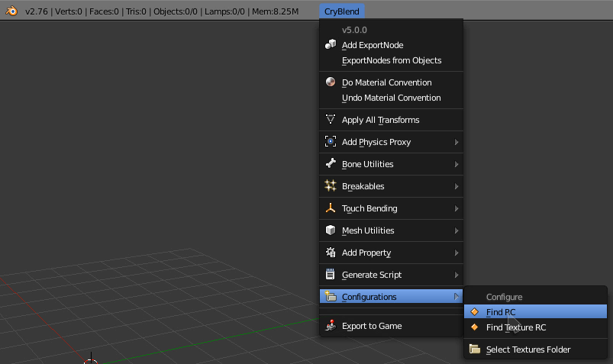Click the v2.76 scene statistics text
This screenshot has height=364, width=613.
tap(162, 11)
